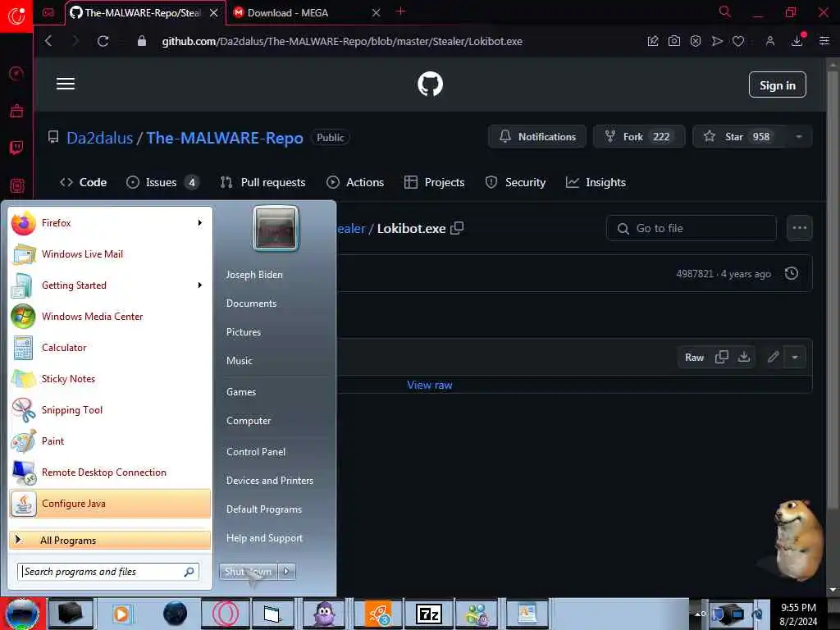The height and width of the screenshot is (630, 840).
Task: Open The-MALWARE-Repo repository link
Action: (x=225, y=138)
